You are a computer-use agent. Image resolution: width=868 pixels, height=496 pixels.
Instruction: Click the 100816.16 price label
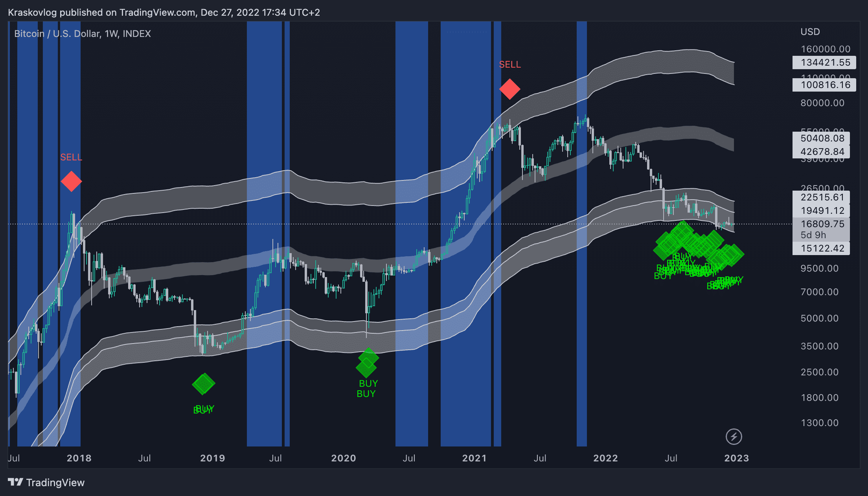tap(824, 85)
